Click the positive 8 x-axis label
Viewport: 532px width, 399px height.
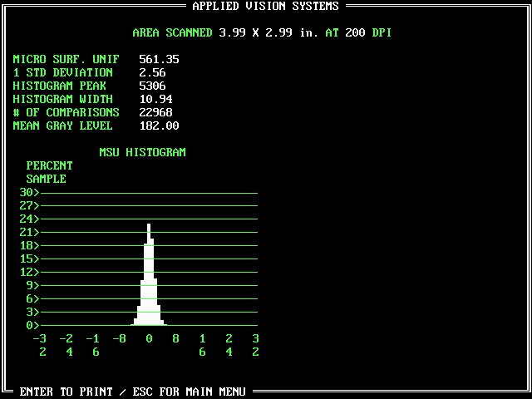pyautogui.click(x=175, y=338)
